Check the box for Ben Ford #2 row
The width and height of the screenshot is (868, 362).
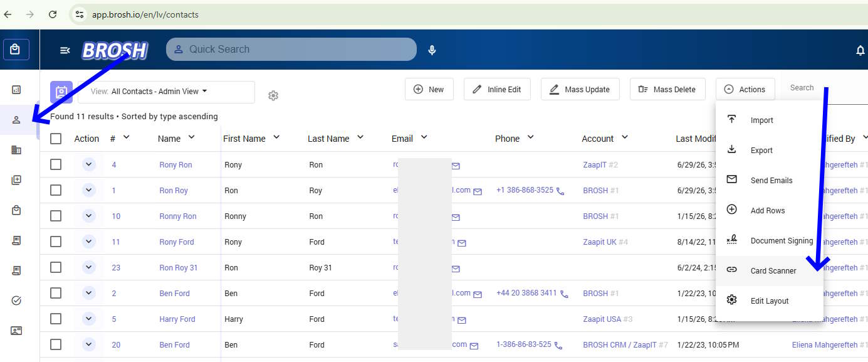tap(56, 293)
